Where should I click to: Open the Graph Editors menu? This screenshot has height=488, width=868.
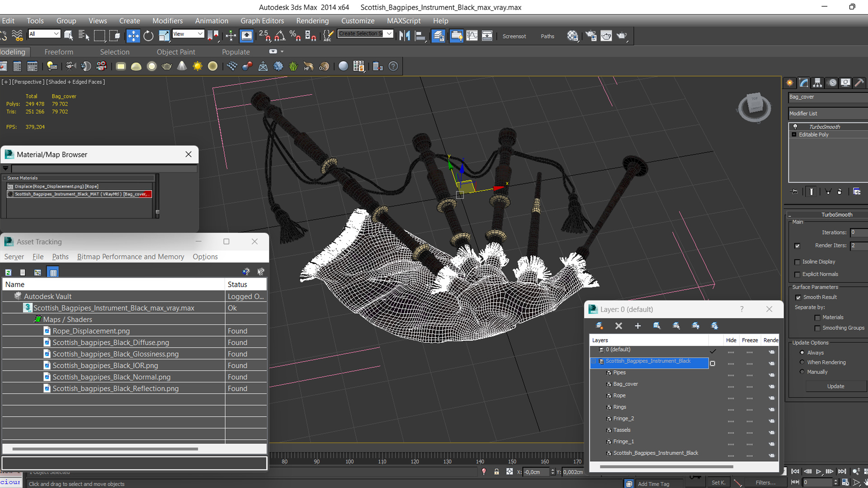click(262, 21)
